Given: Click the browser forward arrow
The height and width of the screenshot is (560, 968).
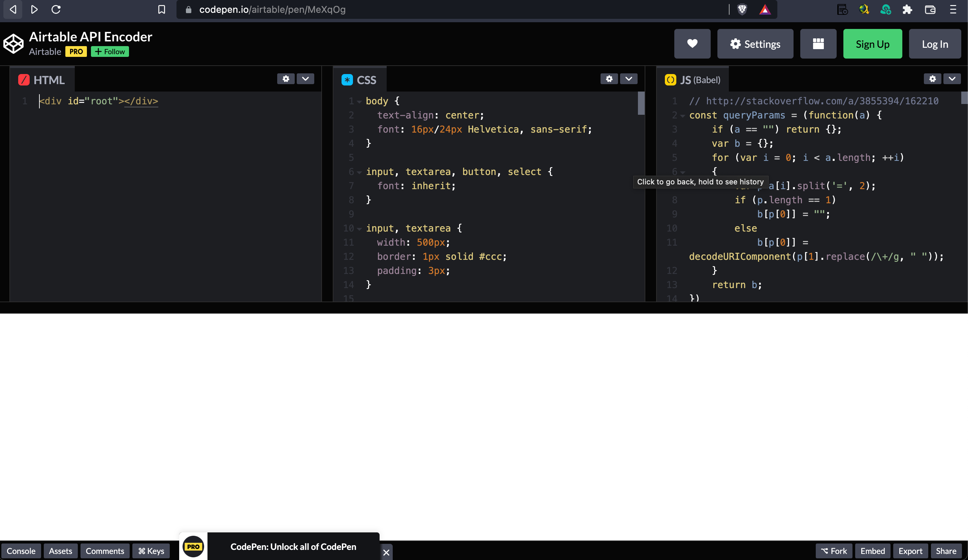Looking at the screenshot, I should pyautogui.click(x=34, y=10).
